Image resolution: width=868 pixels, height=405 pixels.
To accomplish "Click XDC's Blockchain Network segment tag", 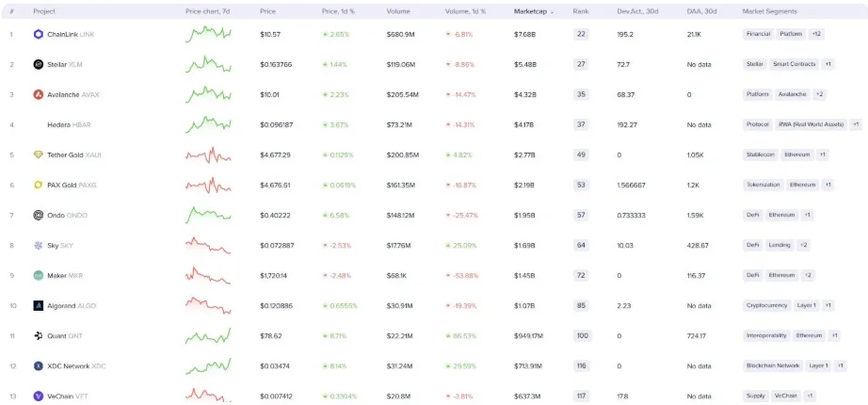I will click(x=773, y=366).
